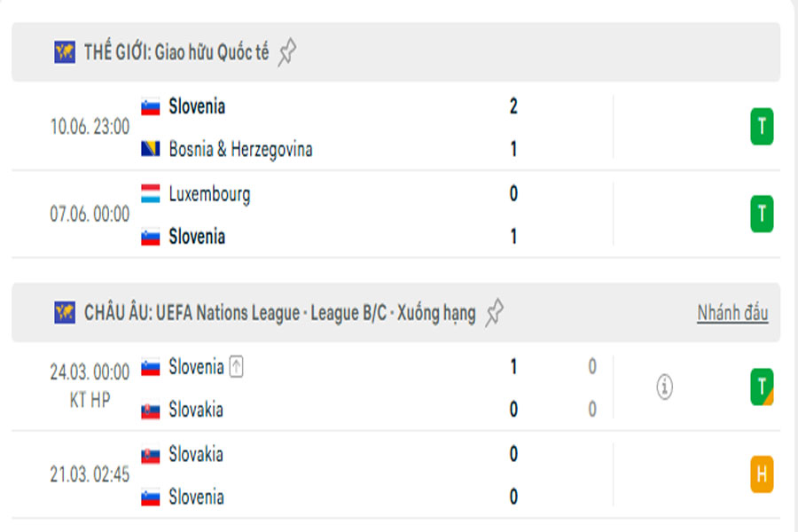This screenshot has width=798, height=532.
Task: Click the world icon beside THẾ GIỚI
Action: click(x=65, y=52)
